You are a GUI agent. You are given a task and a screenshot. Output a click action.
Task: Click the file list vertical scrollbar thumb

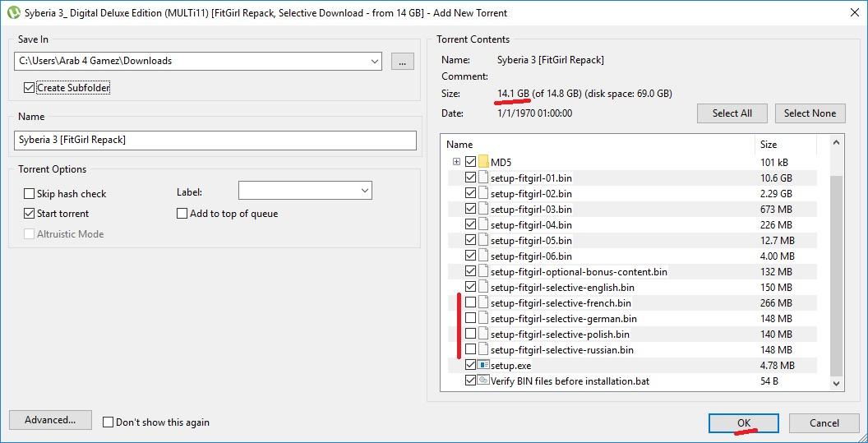837,275
